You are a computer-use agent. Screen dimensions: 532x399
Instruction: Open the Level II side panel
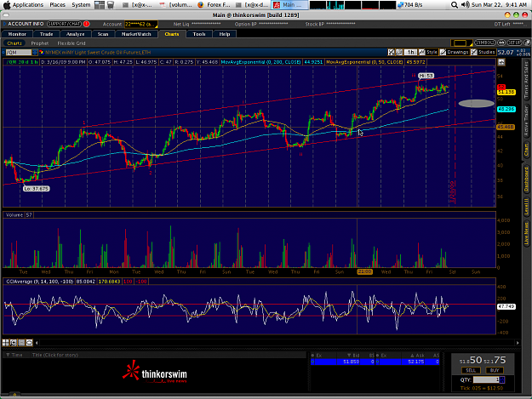tap(526, 207)
